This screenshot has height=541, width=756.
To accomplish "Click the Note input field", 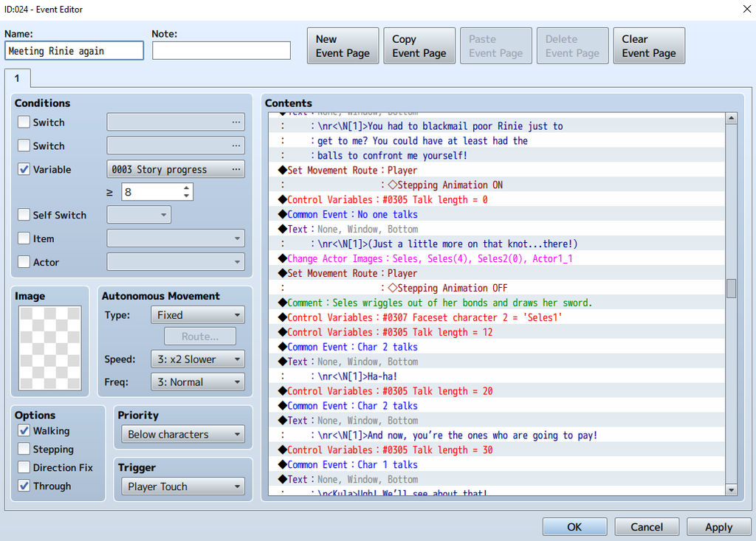I will click(x=221, y=51).
